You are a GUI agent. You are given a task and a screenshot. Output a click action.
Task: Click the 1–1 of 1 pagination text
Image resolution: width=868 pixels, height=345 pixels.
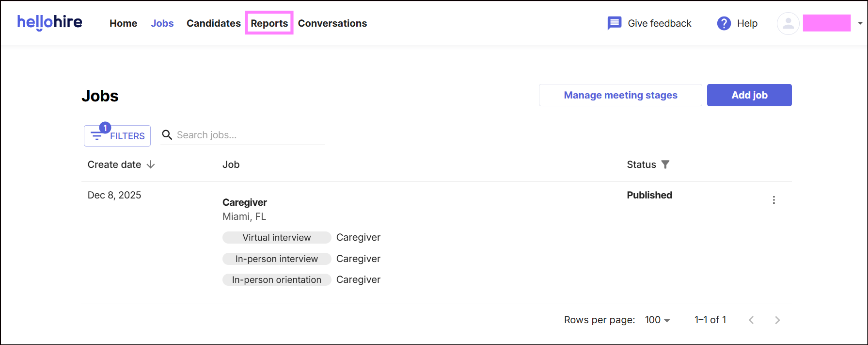(710, 320)
